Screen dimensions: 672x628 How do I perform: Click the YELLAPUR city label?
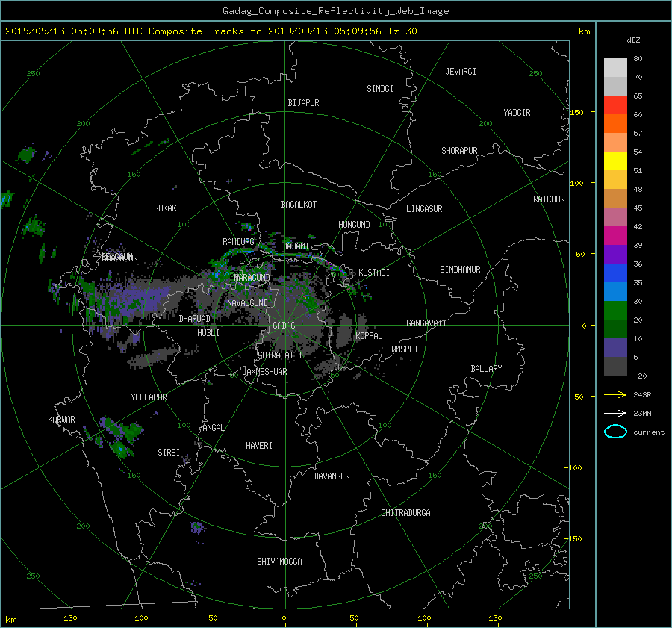coord(149,397)
